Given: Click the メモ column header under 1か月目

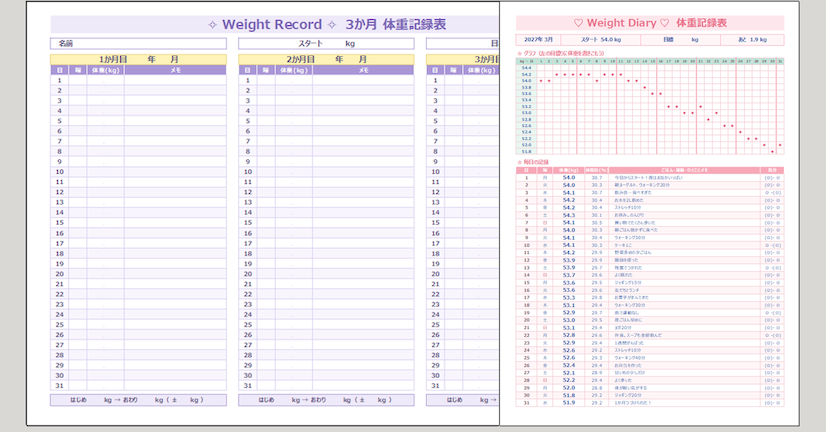Looking at the screenshot, I should (175, 70).
